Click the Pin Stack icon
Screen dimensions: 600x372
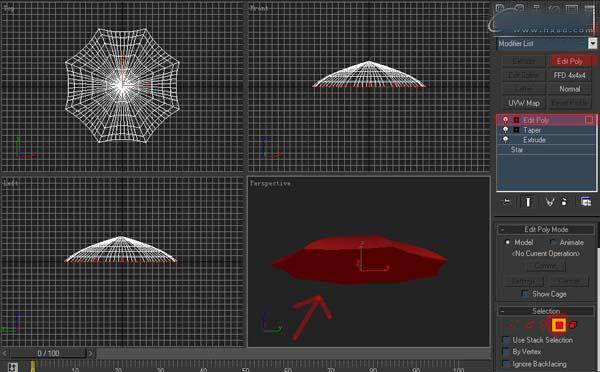click(507, 202)
